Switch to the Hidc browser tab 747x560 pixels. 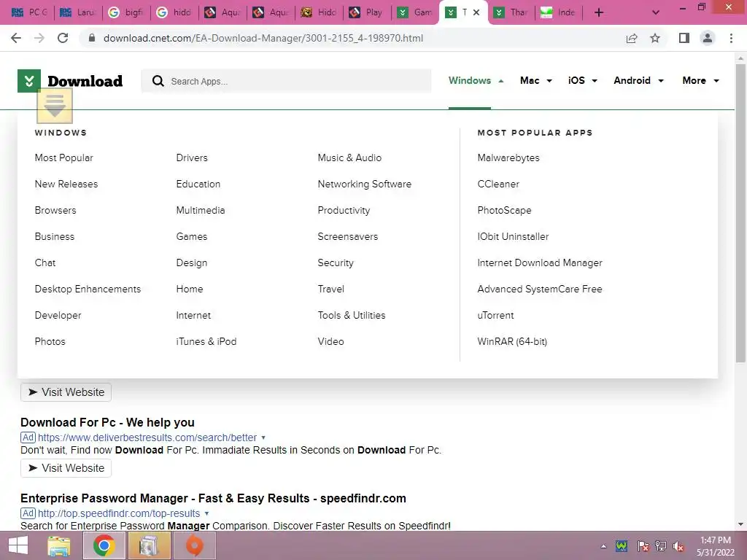click(318, 12)
